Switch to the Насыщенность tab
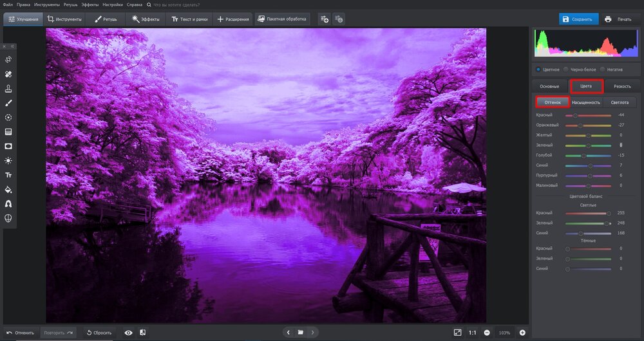 587,102
